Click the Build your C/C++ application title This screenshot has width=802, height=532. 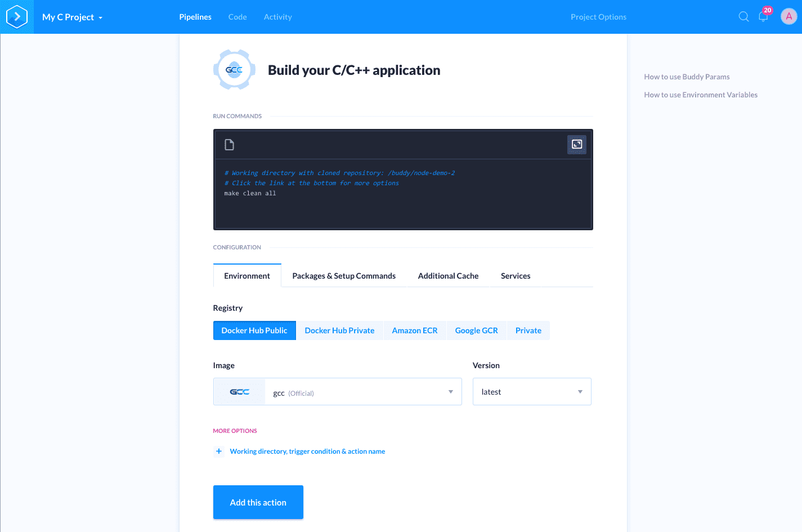coord(354,70)
